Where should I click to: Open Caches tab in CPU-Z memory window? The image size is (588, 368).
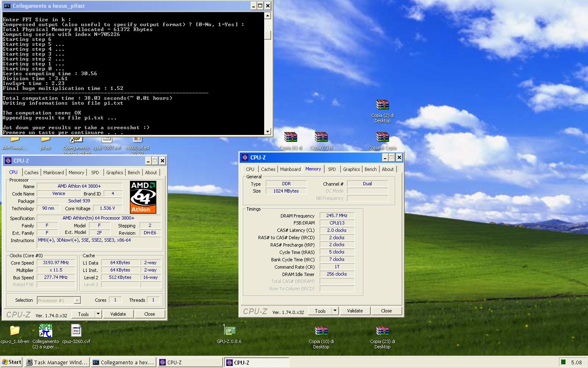(268, 169)
